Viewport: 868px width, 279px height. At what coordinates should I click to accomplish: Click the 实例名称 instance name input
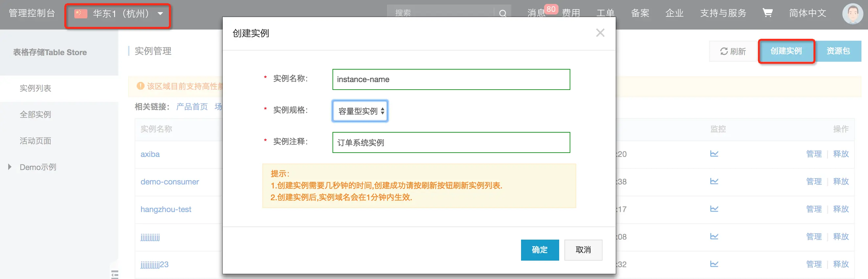[451, 79]
